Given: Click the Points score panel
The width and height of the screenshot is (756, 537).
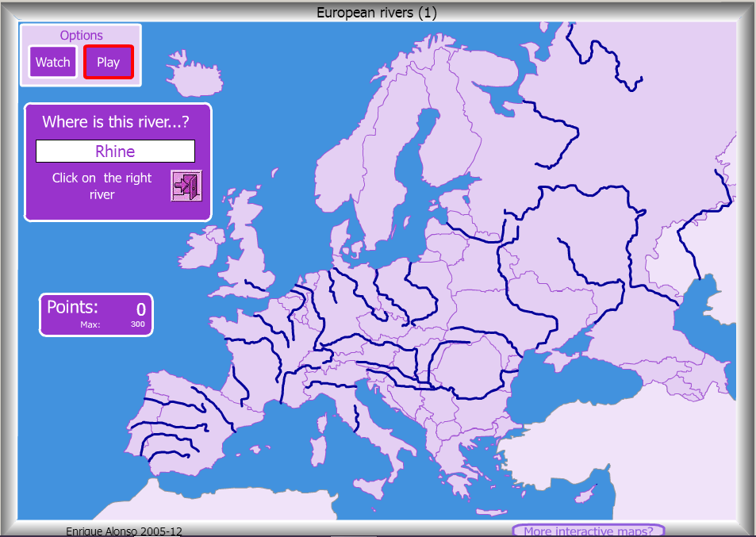Looking at the screenshot, I should [95, 314].
